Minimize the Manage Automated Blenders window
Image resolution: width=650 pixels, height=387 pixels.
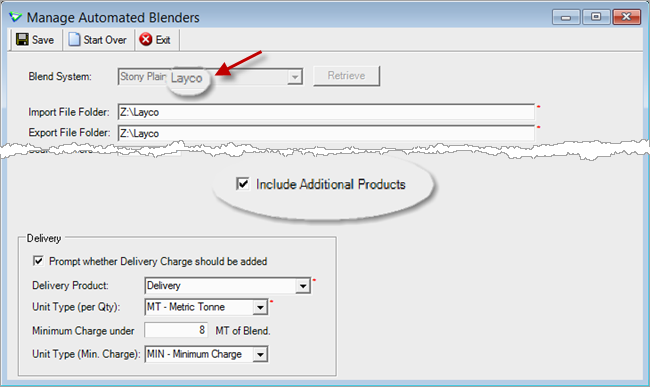click(x=566, y=17)
